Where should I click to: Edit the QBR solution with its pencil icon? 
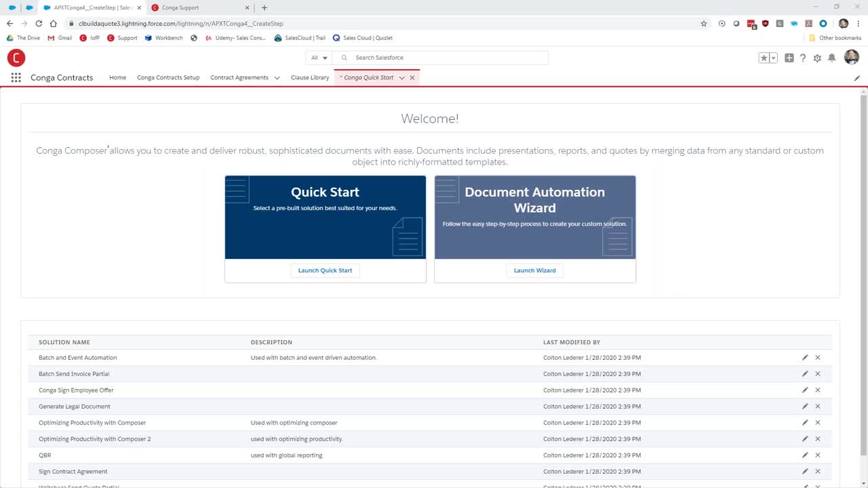804,455
